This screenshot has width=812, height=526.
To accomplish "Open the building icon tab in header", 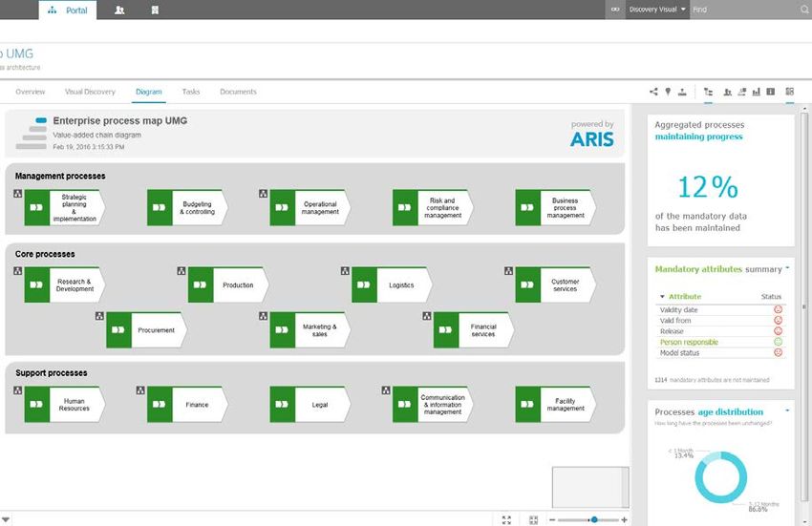I will coord(155,10).
